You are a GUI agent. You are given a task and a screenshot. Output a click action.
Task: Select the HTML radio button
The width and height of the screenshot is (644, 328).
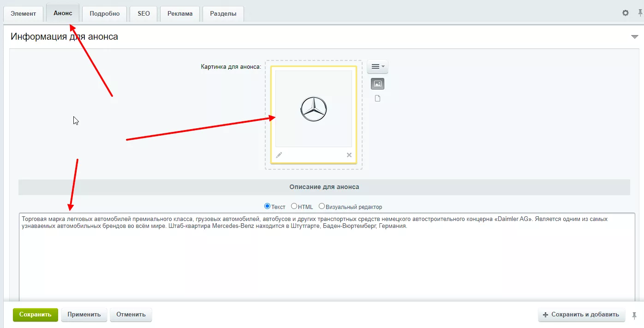click(x=294, y=206)
